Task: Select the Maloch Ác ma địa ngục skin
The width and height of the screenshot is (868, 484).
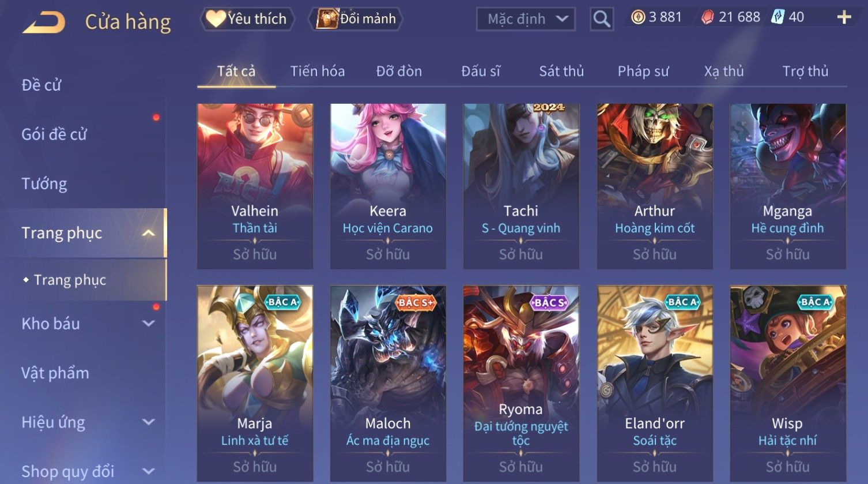Action: click(x=388, y=383)
